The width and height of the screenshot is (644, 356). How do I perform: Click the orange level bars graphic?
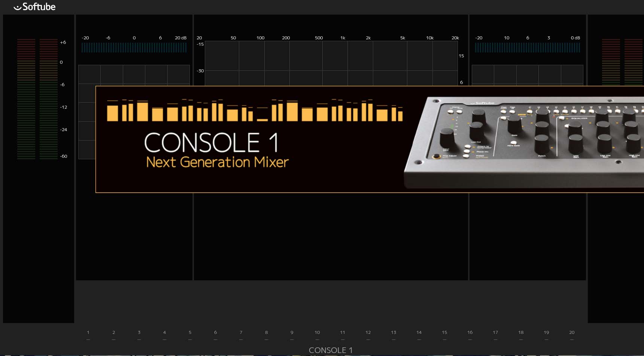tap(255, 111)
